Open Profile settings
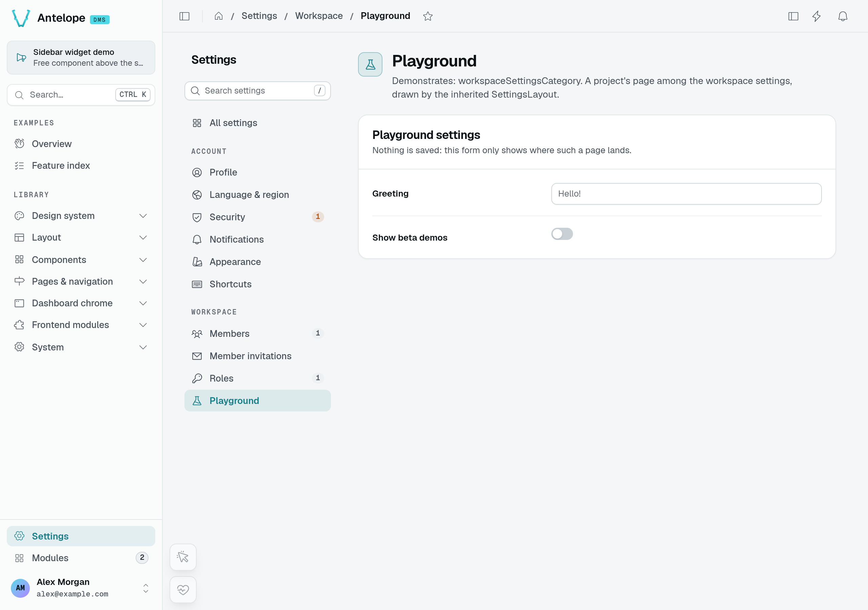Screen dimensions: 868x610 [257, 172]
